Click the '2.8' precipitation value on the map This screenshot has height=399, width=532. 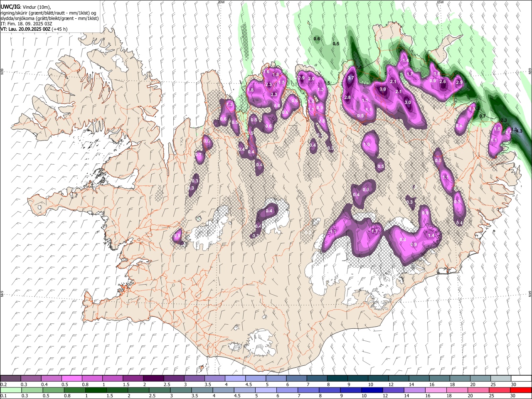(x=348, y=97)
